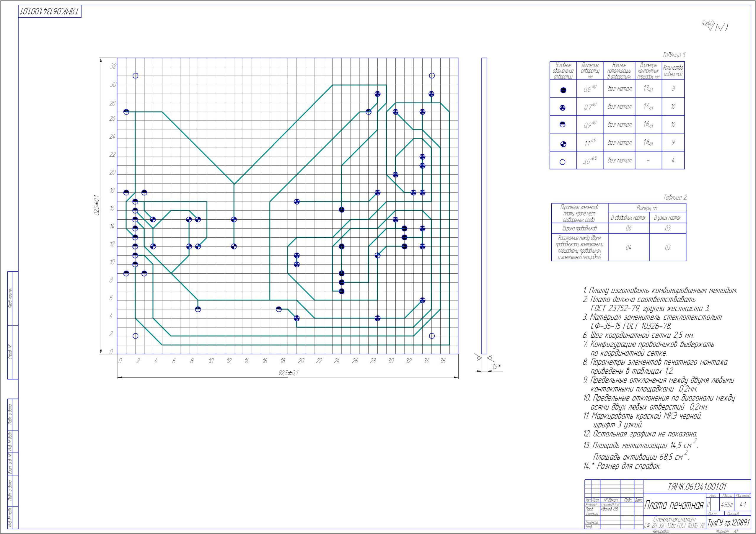Click pad diameter cell '1,8' in Table 1
The height and width of the screenshot is (534, 756).
pos(648,142)
